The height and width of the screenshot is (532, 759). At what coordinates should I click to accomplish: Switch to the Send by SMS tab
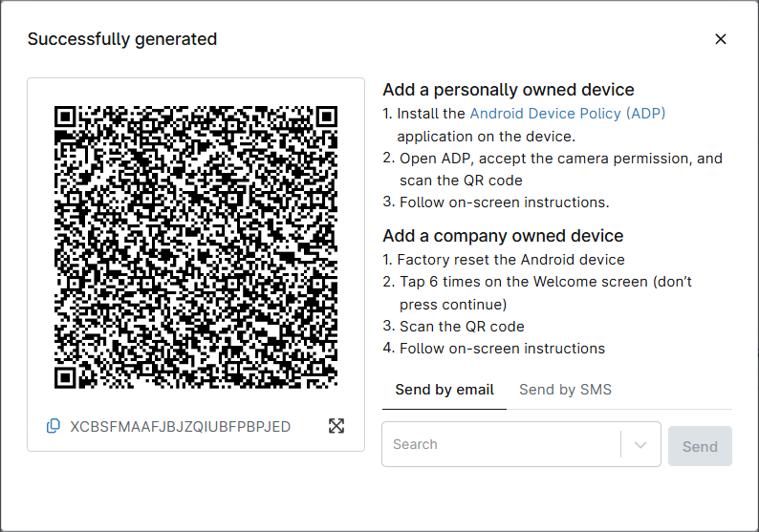(x=565, y=390)
